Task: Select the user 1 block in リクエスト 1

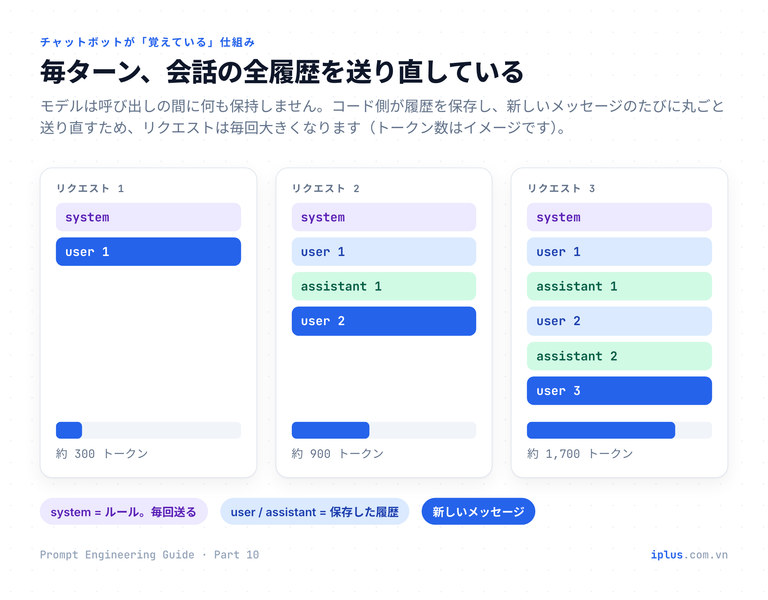Action: pyautogui.click(x=148, y=252)
